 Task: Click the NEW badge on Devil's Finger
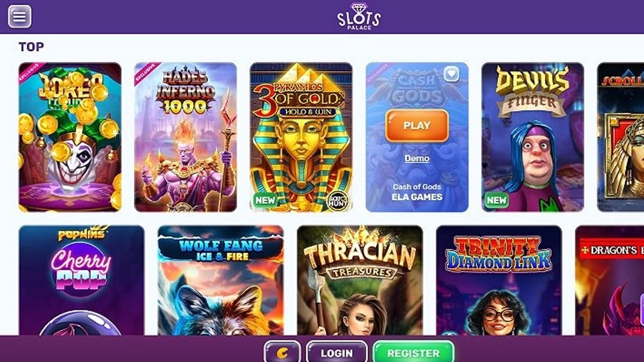pos(496,200)
